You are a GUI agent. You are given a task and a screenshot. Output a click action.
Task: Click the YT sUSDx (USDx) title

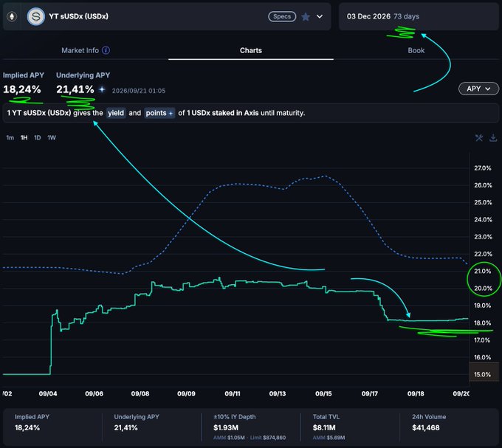(x=78, y=16)
